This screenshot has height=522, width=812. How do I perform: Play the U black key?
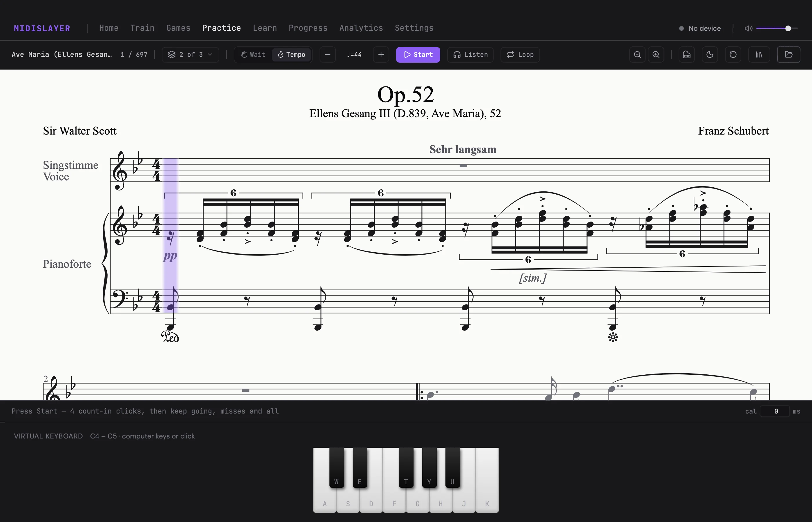tap(452, 468)
